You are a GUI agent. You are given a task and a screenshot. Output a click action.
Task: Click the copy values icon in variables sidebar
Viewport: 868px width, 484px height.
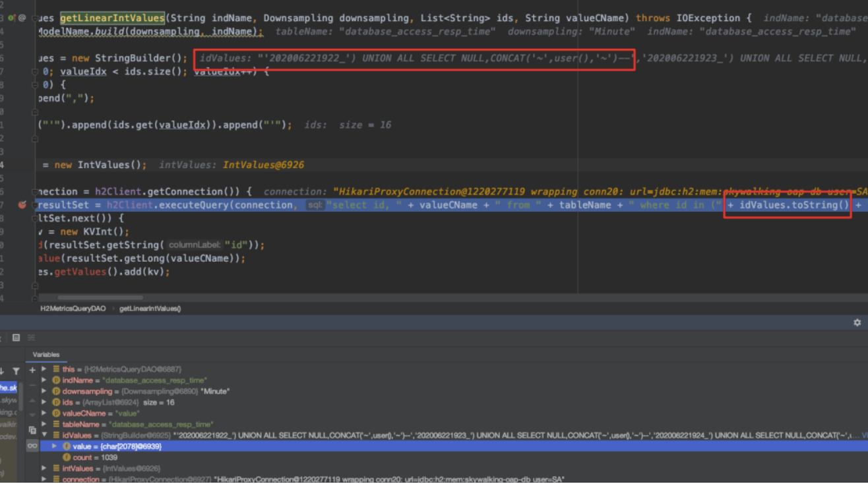point(32,430)
